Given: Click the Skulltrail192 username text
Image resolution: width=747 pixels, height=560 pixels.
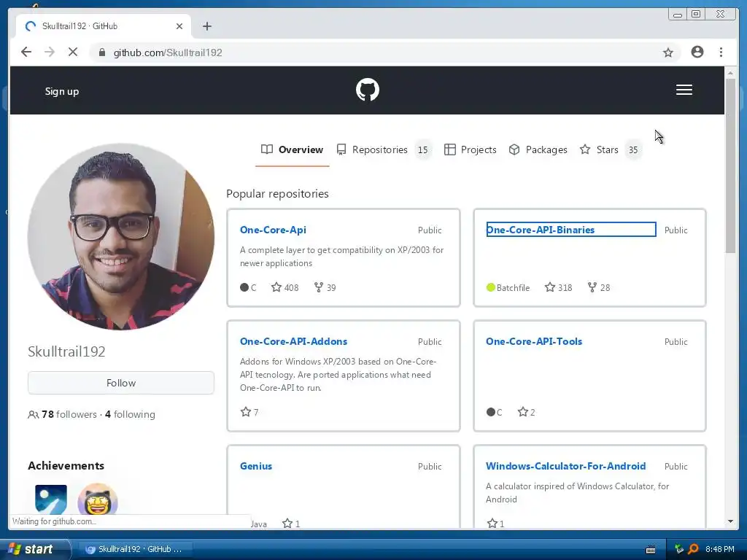Looking at the screenshot, I should [x=66, y=351].
